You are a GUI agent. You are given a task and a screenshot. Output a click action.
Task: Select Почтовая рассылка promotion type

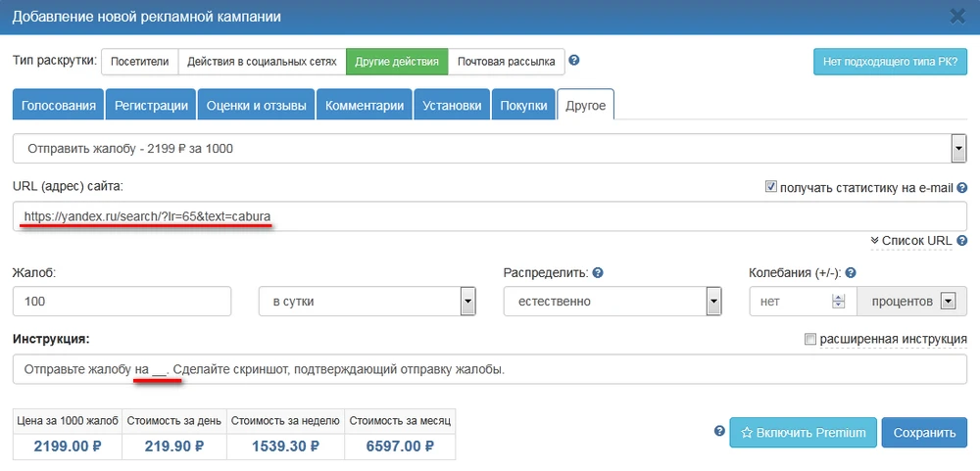point(506,62)
